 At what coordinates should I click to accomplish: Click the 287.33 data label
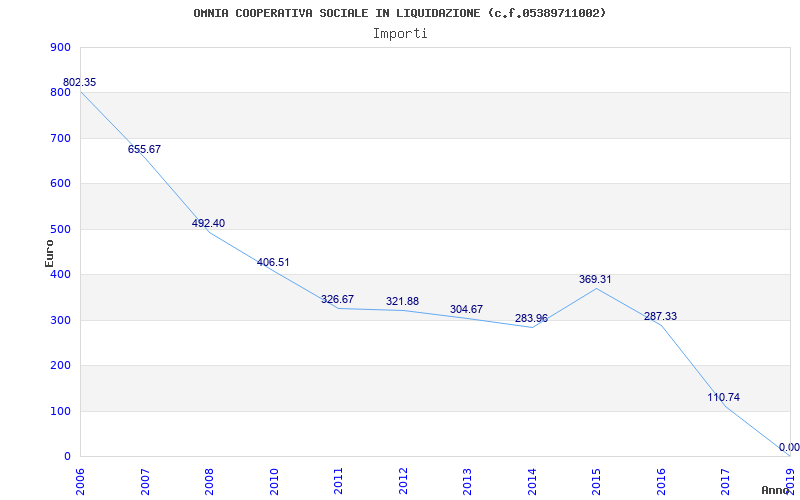(660, 316)
